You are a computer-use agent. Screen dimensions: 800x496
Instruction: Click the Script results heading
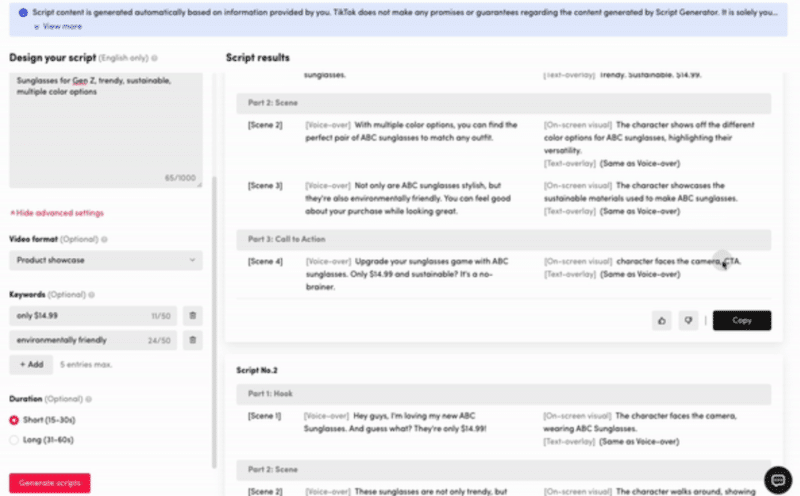pyautogui.click(x=258, y=58)
